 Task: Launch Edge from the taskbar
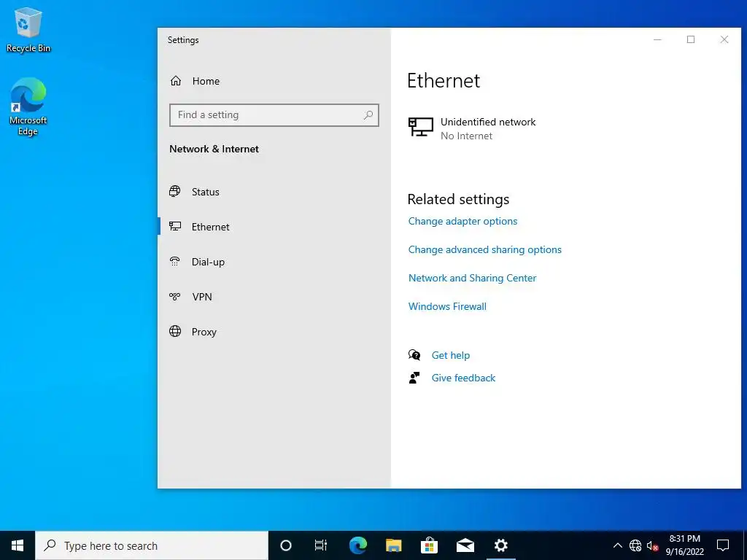tap(357, 545)
